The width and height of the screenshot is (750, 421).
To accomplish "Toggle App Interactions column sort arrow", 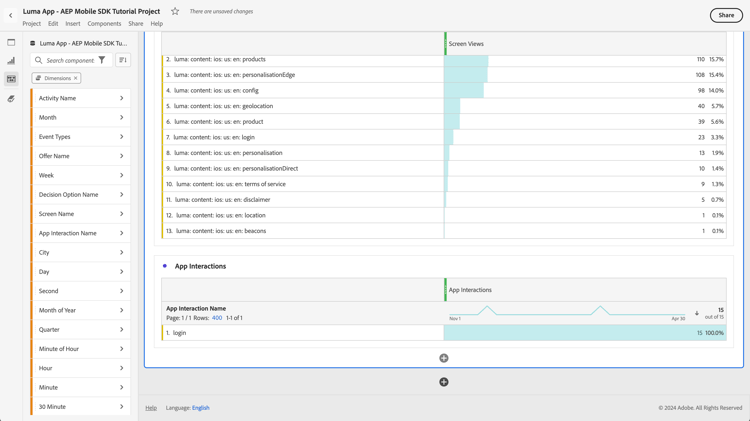I will coord(696,313).
